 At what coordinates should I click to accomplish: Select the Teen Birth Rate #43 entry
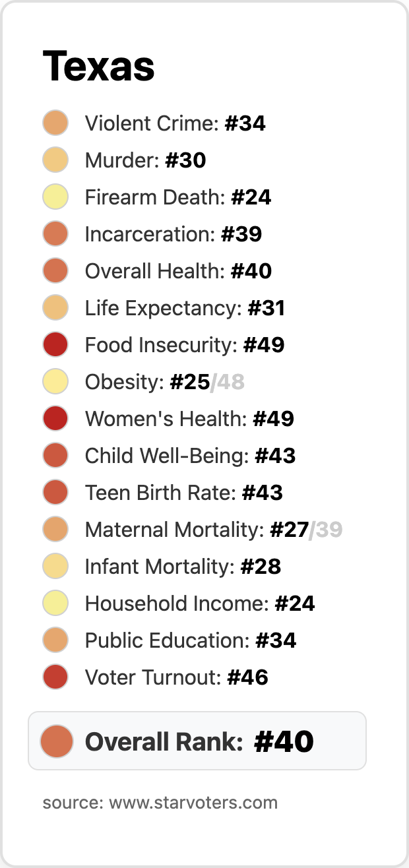click(183, 493)
